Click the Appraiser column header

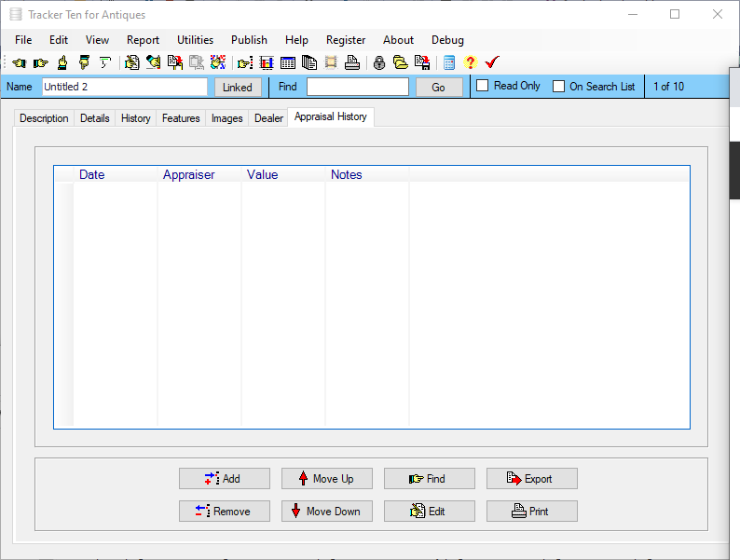pyautogui.click(x=199, y=174)
